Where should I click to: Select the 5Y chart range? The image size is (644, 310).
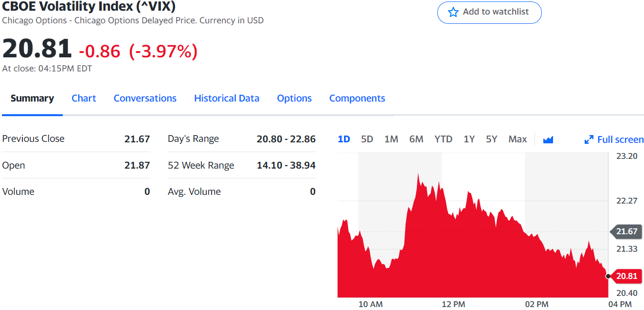(491, 139)
